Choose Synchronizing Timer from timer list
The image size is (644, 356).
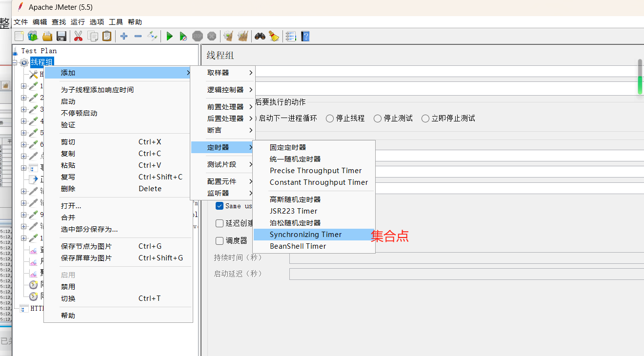coord(314,235)
